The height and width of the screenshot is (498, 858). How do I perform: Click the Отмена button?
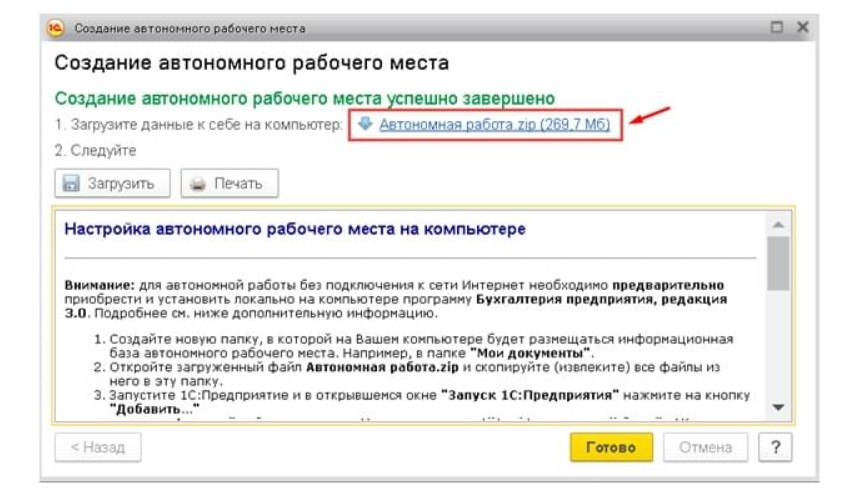pos(705,447)
